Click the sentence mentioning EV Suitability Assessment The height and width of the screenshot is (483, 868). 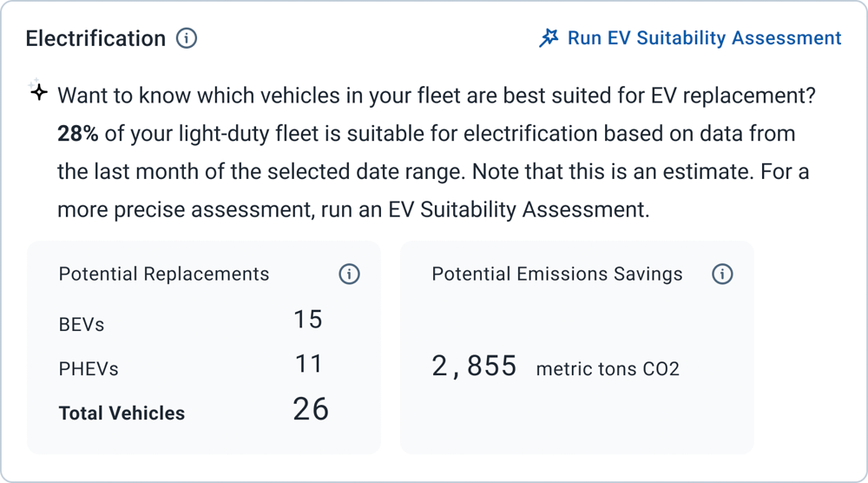point(353,209)
